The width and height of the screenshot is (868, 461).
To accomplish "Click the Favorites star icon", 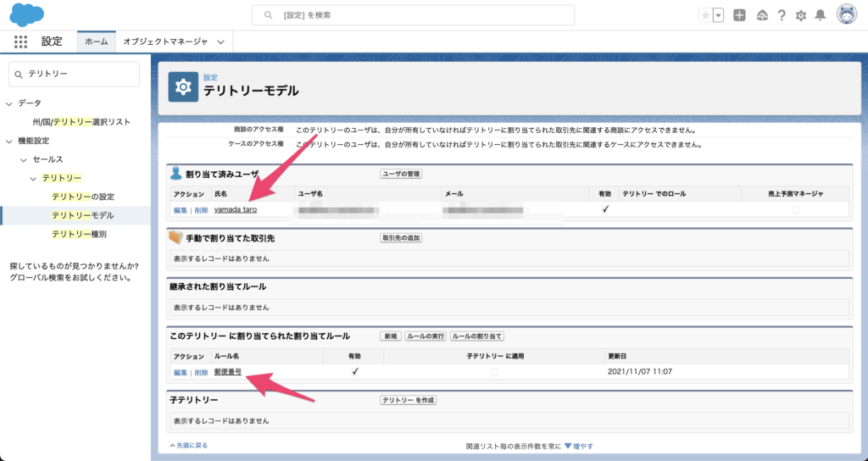I will pos(705,15).
